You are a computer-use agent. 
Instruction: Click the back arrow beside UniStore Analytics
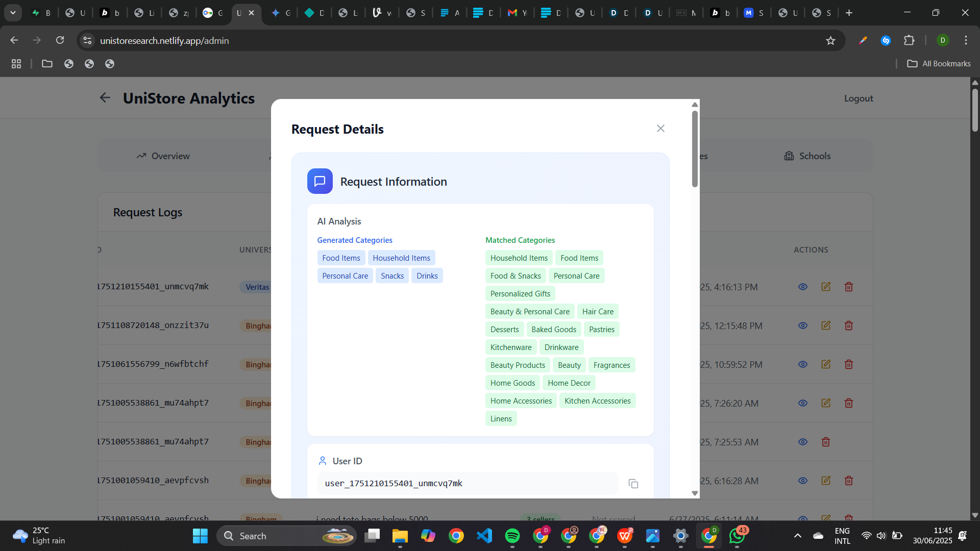point(105,98)
